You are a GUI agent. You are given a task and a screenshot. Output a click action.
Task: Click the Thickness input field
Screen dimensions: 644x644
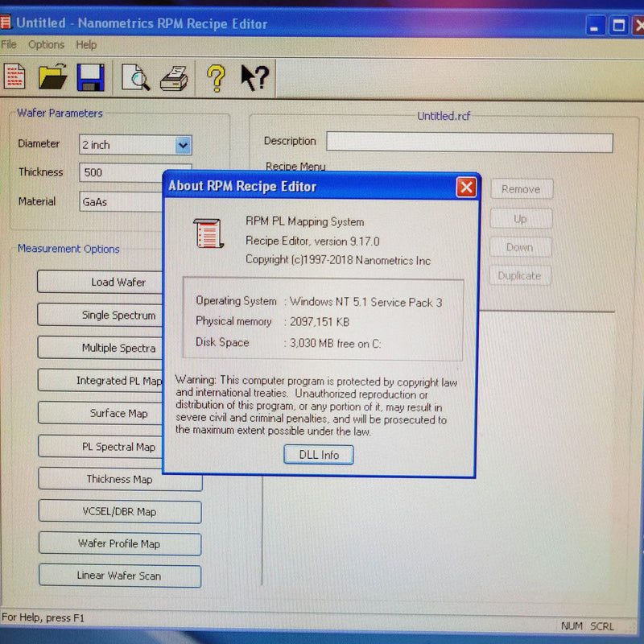tap(122, 172)
